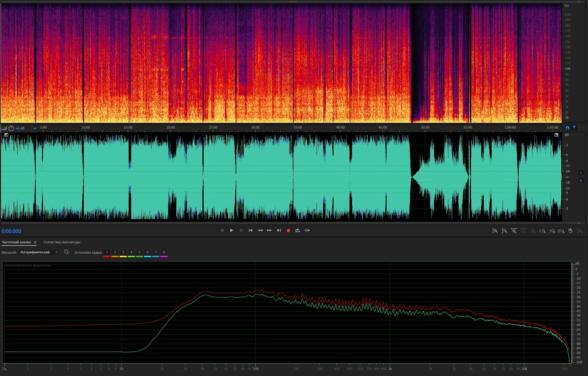
Task: Click hold frame button 5
Action: point(139,252)
